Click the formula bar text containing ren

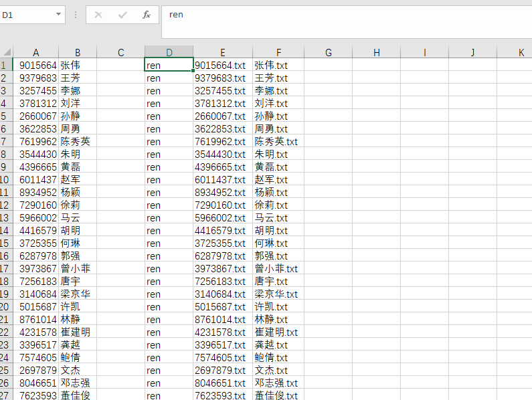click(x=177, y=14)
